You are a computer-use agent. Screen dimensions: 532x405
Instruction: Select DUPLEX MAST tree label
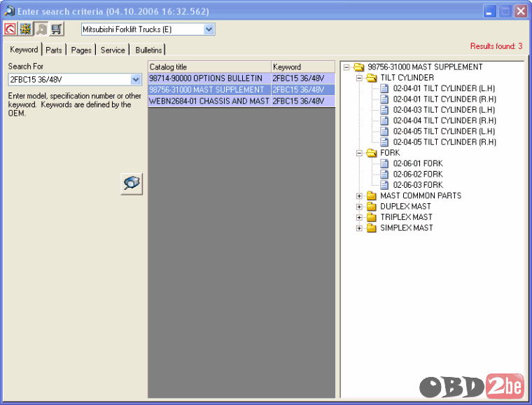pyautogui.click(x=405, y=207)
